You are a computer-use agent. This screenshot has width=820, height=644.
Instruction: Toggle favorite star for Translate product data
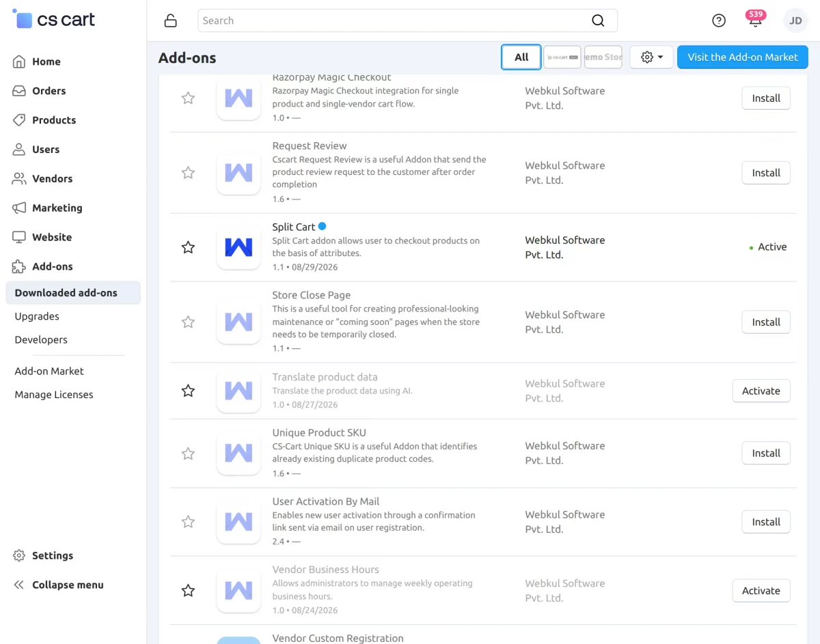coord(188,391)
